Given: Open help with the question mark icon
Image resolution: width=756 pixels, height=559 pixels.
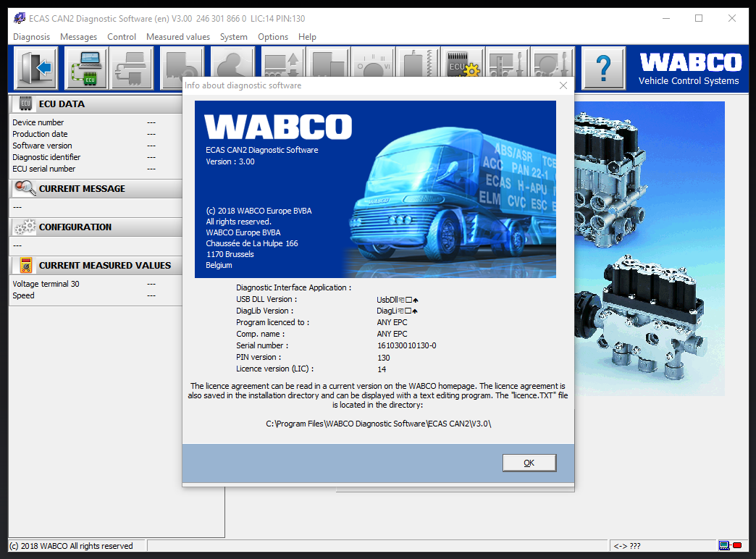Looking at the screenshot, I should pyautogui.click(x=604, y=67).
